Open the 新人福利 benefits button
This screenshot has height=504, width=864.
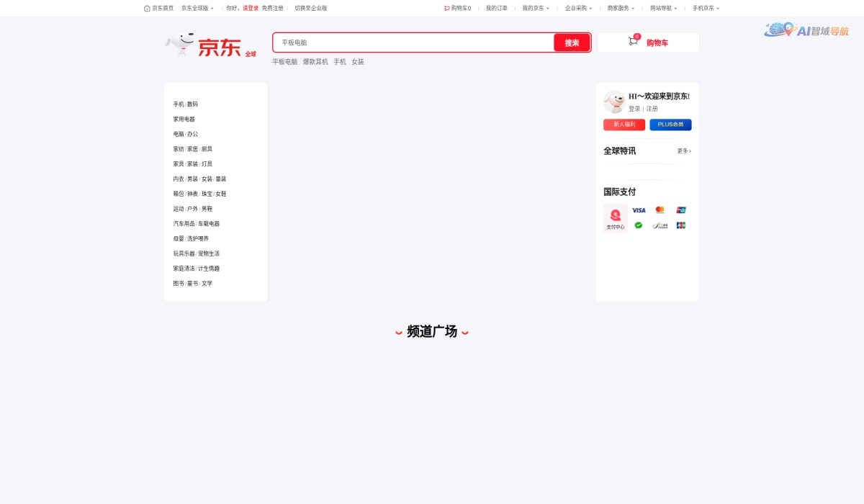(624, 125)
